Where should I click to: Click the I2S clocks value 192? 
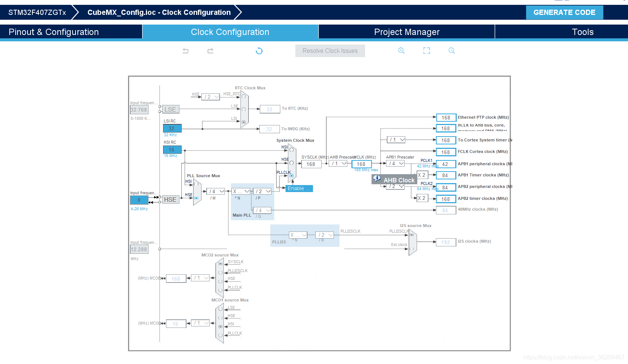pyautogui.click(x=446, y=242)
